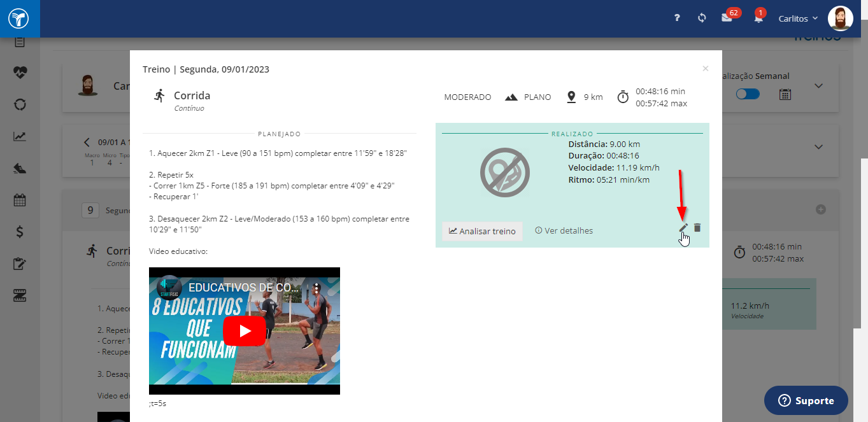Open the calendar icon in left sidebar
The width and height of the screenshot is (868, 422).
pyautogui.click(x=20, y=200)
